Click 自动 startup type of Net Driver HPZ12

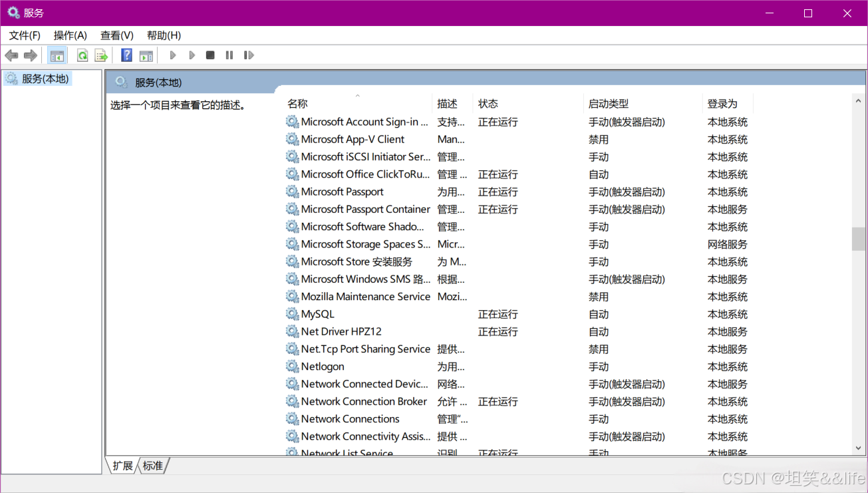[x=599, y=331]
